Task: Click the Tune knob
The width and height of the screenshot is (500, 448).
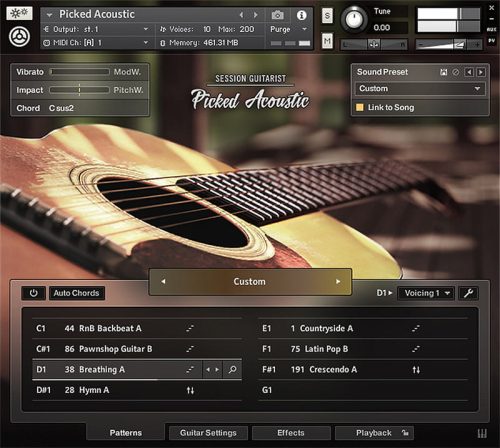Action: [354, 19]
